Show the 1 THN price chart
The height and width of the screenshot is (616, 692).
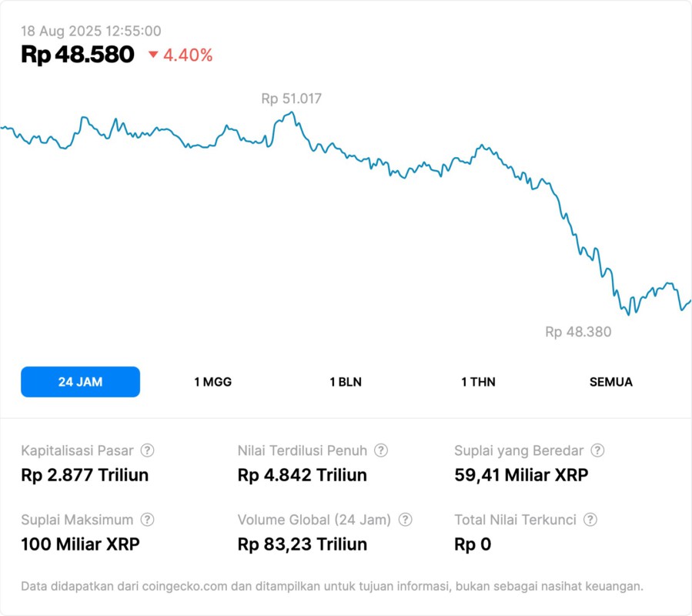tap(478, 382)
